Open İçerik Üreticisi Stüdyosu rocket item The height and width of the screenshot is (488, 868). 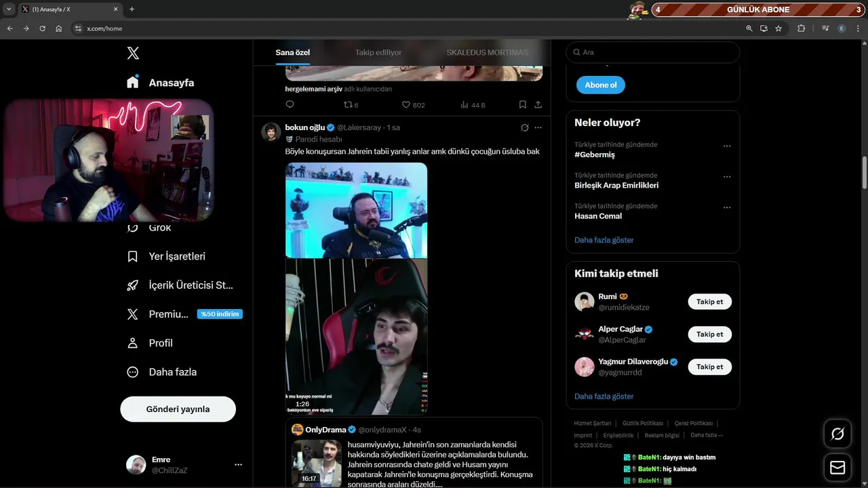pyautogui.click(x=180, y=285)
